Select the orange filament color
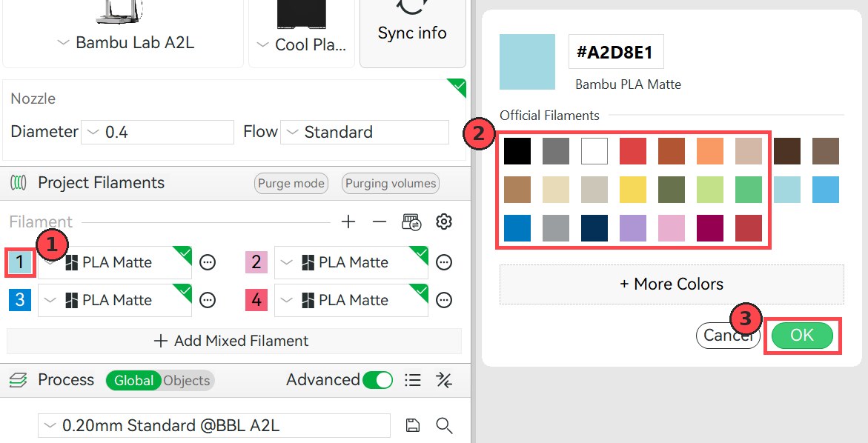The width and height of the screenshot is (868, 443). point(709,152)
